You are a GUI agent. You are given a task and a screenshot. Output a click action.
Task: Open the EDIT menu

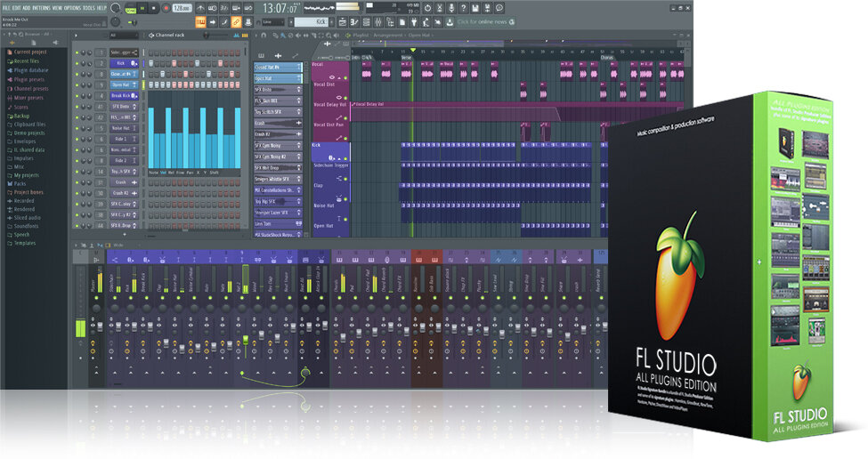[x=17, y=8]
